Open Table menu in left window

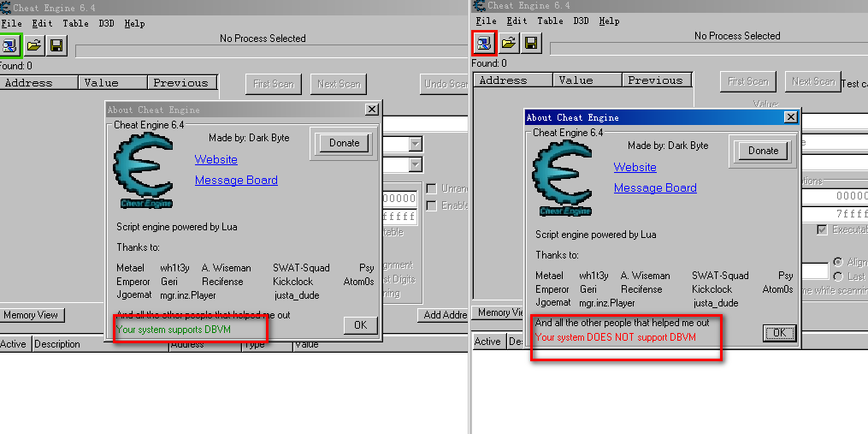(75, 23)
